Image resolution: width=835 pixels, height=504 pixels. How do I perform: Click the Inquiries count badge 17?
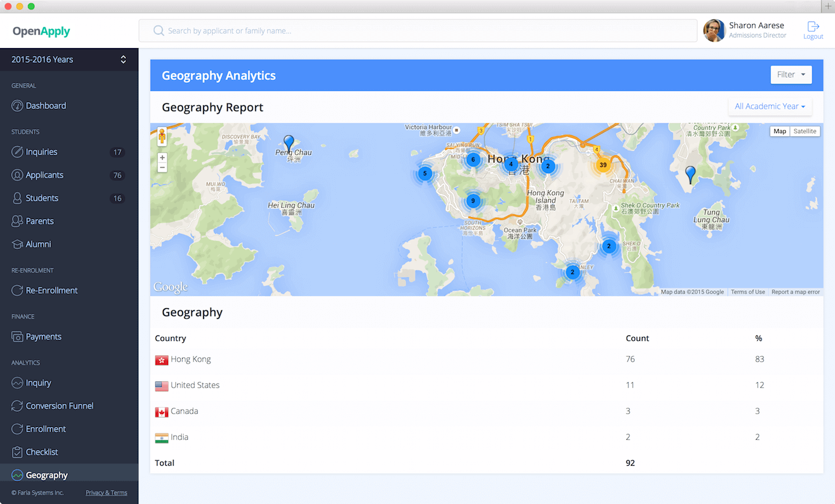[x=117, y=152]
